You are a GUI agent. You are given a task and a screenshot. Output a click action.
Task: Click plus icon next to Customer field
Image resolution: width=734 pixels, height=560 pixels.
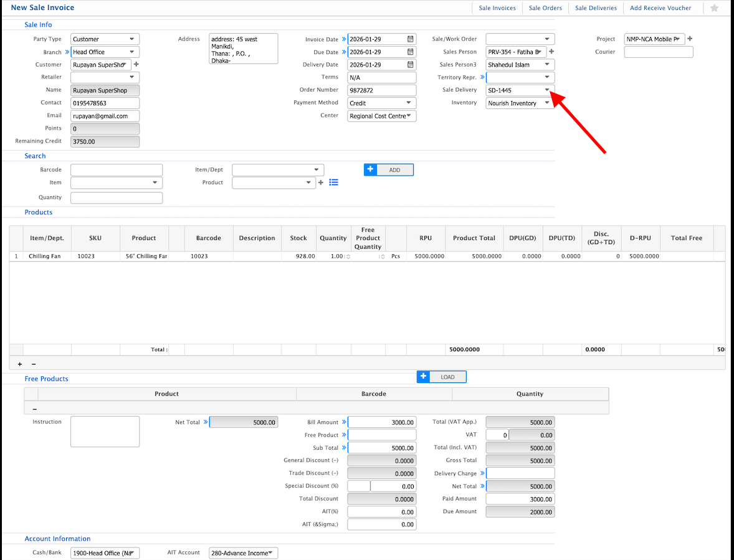pyautogui.click(x=136, y=64)
